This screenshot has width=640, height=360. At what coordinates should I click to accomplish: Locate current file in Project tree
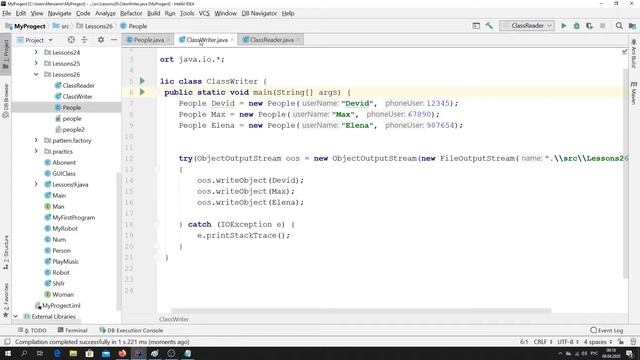[x=71, y=40]
